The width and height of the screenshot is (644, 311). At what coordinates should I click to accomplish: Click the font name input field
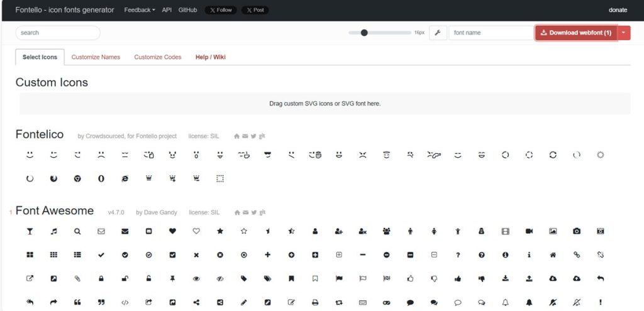click(x=491, y=33)
